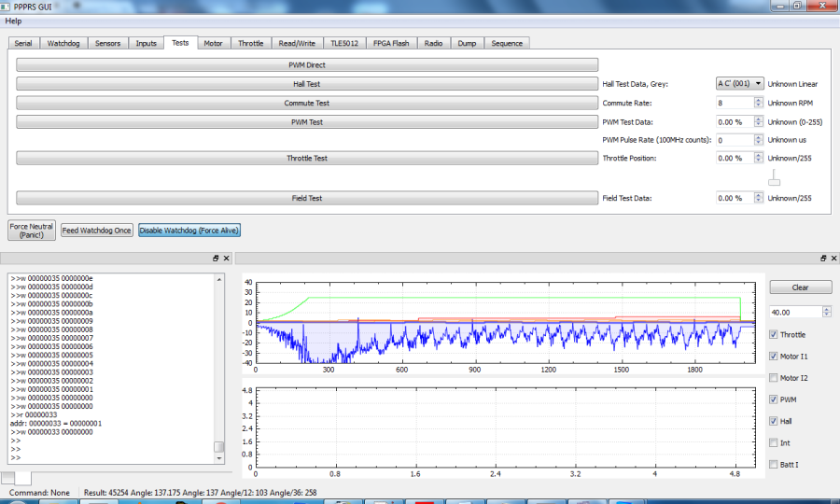Float the console log panel

[x=216, y=258]
